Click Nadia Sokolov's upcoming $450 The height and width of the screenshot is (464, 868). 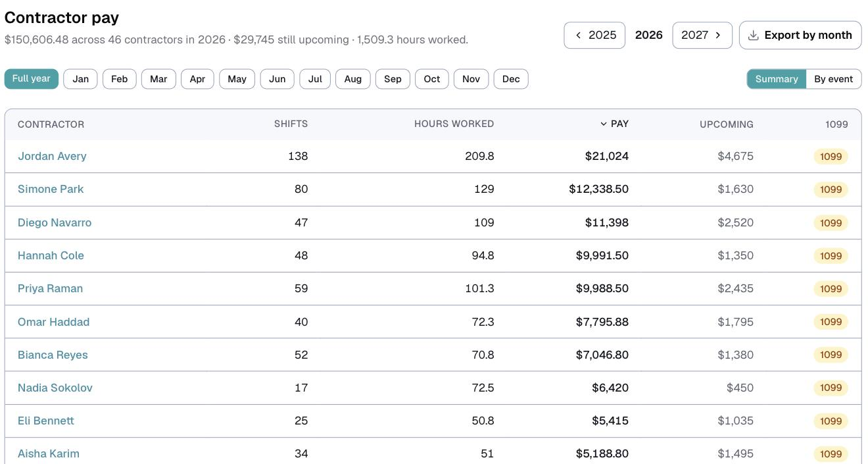(x=740, y=388)
